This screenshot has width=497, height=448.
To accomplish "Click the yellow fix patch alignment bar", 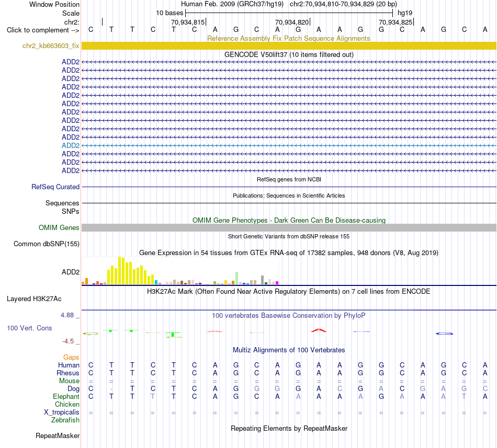I will [289, 45].
